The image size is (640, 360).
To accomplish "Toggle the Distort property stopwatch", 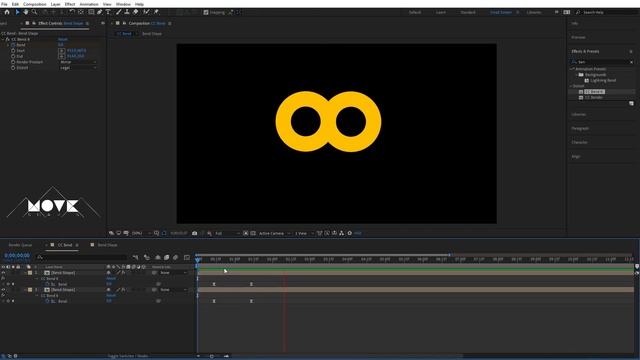I will tap(13, 68).
